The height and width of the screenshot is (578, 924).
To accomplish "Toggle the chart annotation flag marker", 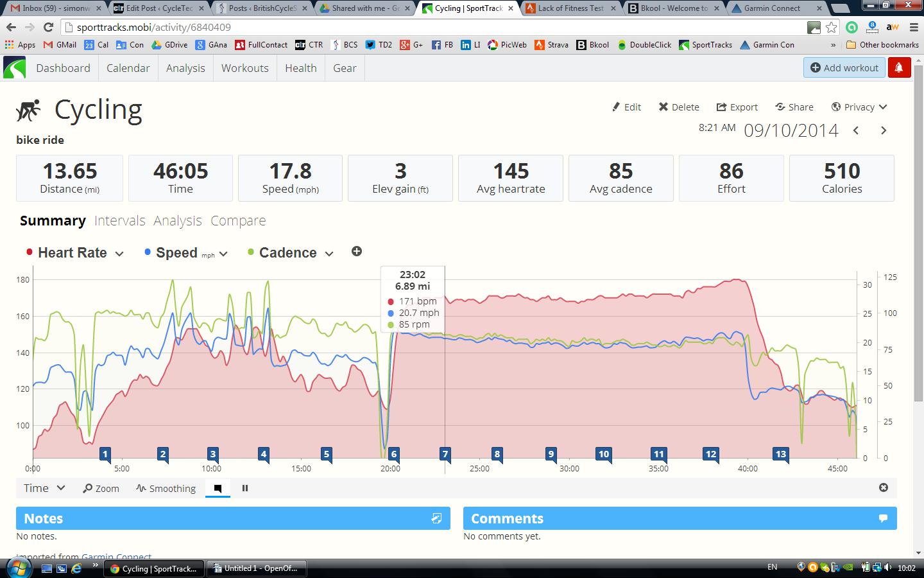I will pos(217,488).
